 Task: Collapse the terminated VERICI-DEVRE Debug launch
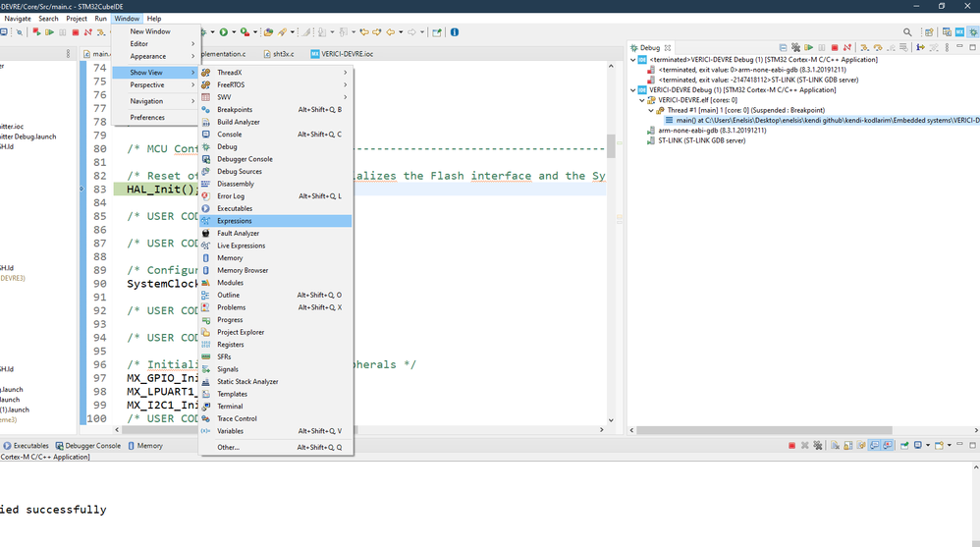pyautogui.click(x=633, y=60)
